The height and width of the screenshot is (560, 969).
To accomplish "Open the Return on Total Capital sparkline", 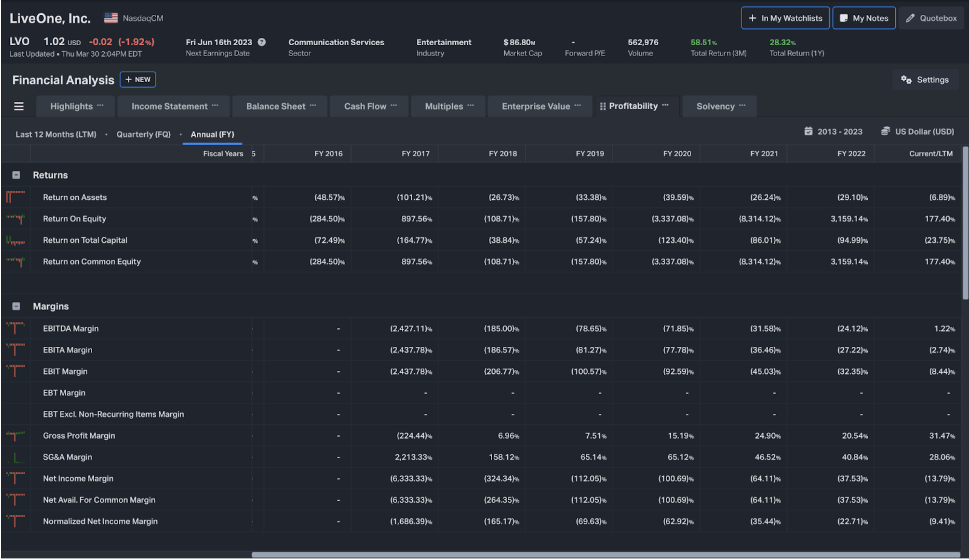I will click(x=16, y=240).
